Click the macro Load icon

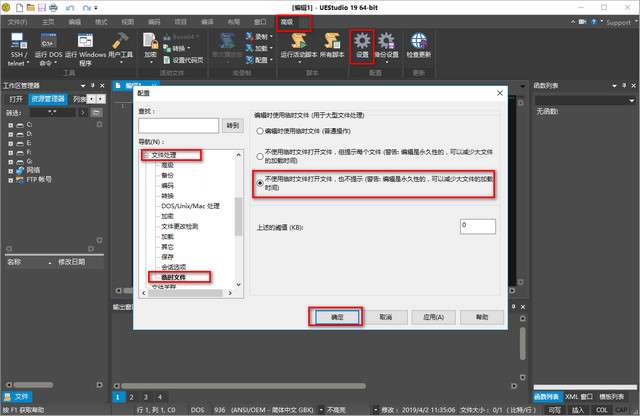[x=249, y=48]
